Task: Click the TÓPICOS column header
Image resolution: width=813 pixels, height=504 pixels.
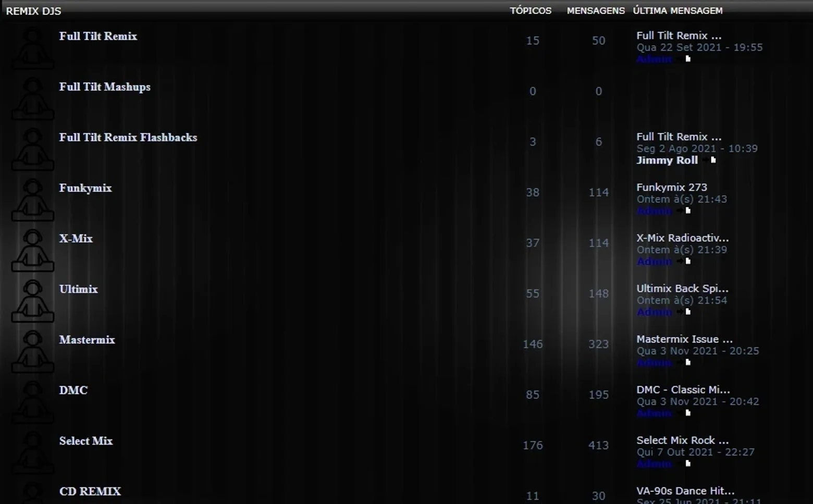Action: click(x=531, y=10)
